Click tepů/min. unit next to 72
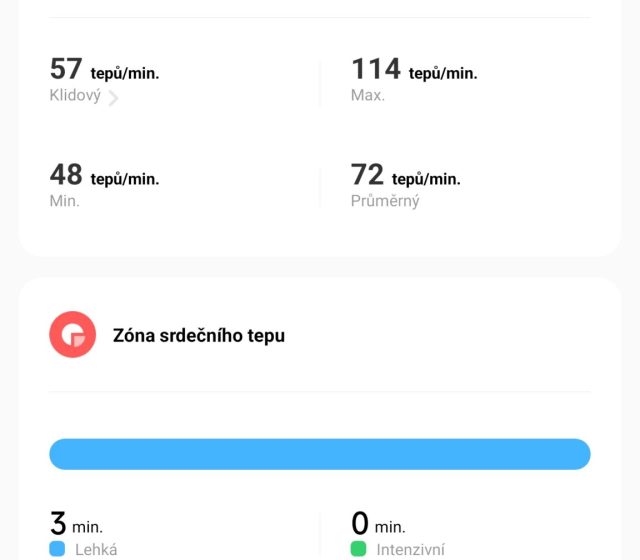640x560 pixels. [x=426, y=179]
